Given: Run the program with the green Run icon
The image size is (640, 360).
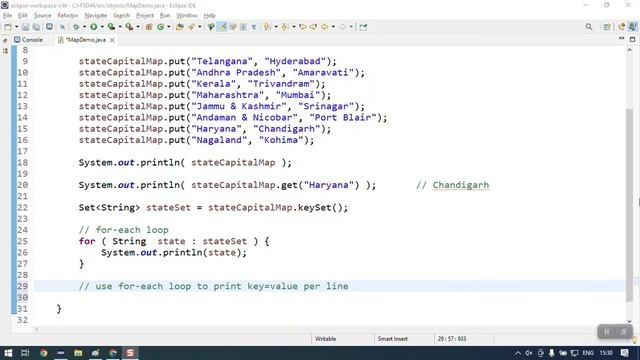Looking at the screenshot, I should pos(94,27).
